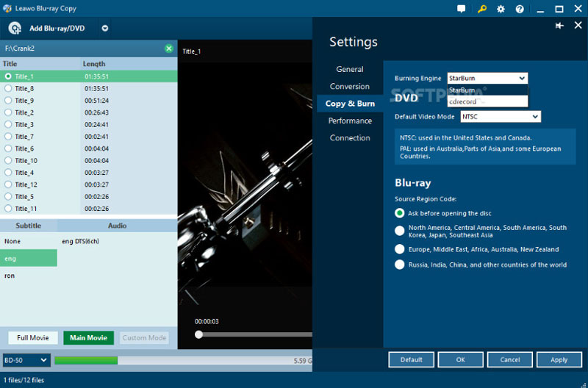The width and height of the screenshot is (588, 388).
Task: Select Russia, India, China region option
Action: (400, 265)
